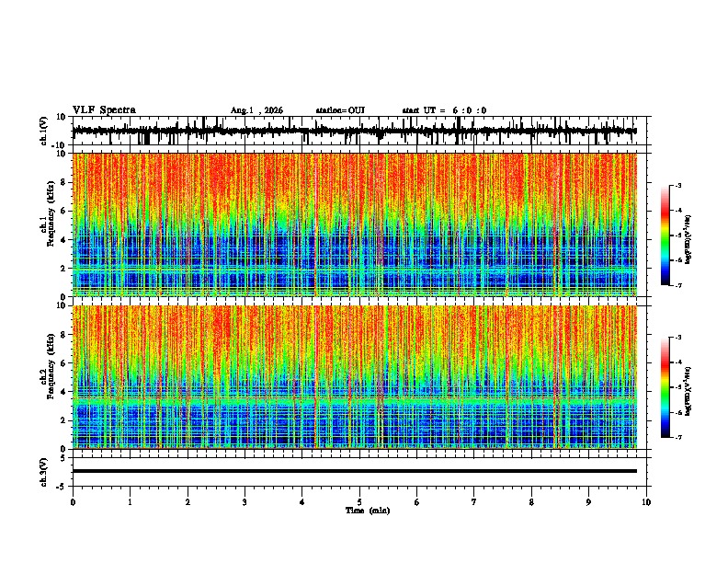
Task: Click the "-3" value on ch.1 colorbar
Action: [x=677, y=185]
